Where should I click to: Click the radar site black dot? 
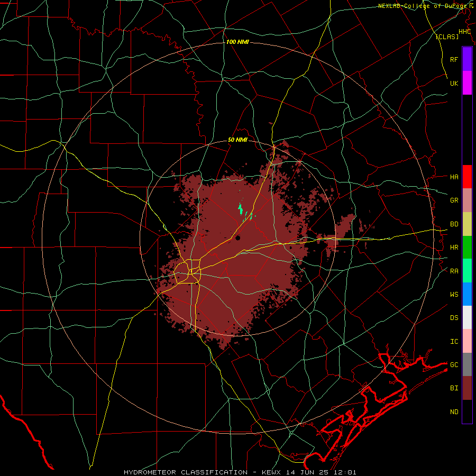[x=237, y=237]
